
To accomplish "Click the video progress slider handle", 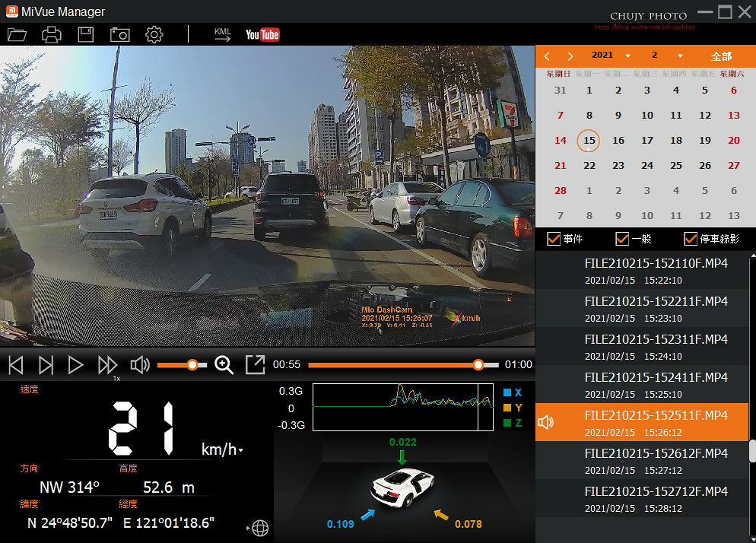I will pos(478,365).
